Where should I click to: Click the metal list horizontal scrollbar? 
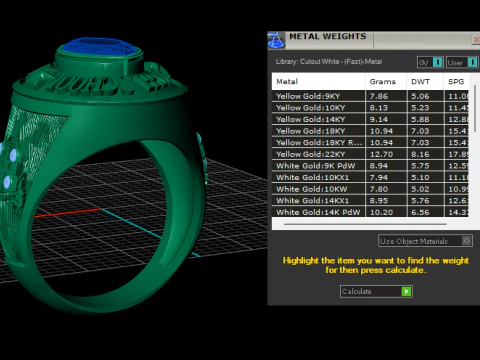365,224
